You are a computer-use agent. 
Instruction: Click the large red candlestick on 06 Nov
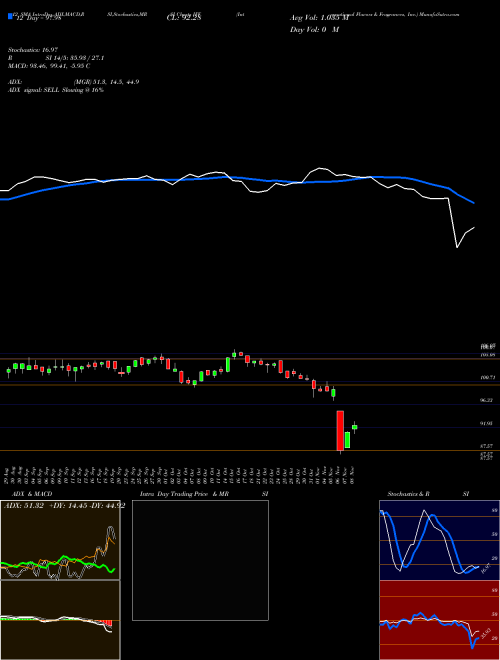[340, 431]
